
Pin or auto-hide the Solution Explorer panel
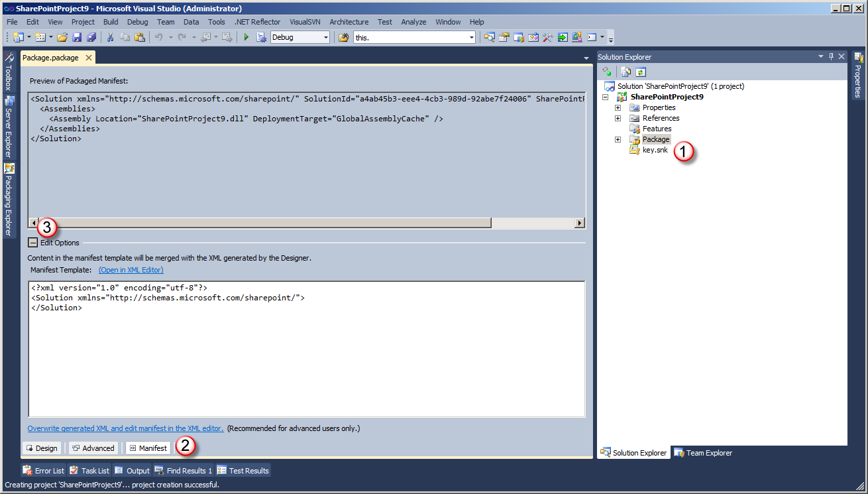tap(832, 57)
